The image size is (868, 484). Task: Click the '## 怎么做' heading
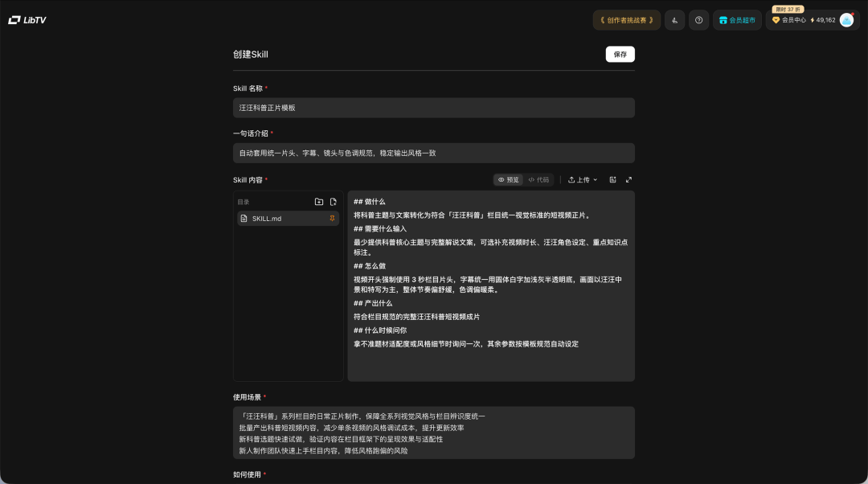(x=369, y=266)
